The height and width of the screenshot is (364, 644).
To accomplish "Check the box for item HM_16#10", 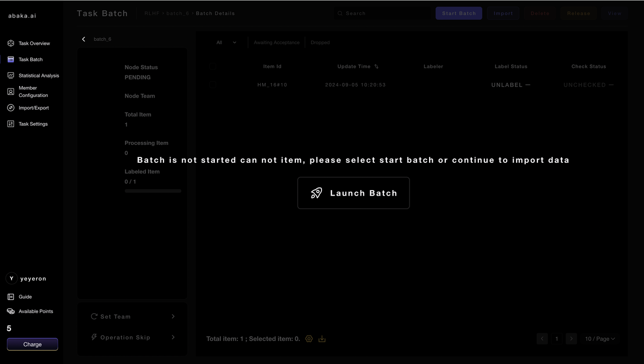I will [213, 85].
